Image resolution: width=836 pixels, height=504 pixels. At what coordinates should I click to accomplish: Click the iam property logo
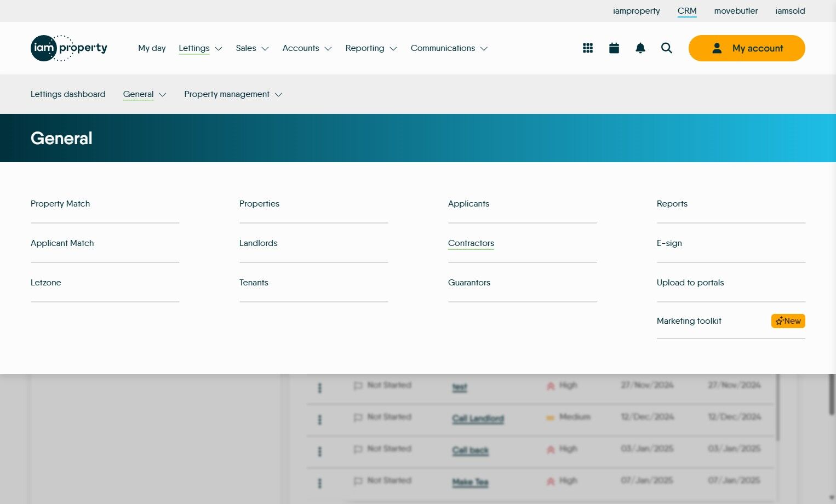69,48
